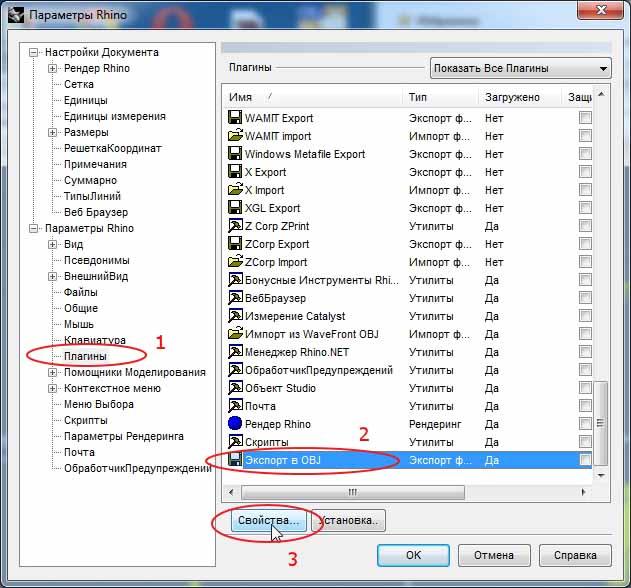Viewport: 631px width, 588px height.
Task: Click the WAMIT import folder icon
Action: (x=235, y=135)
